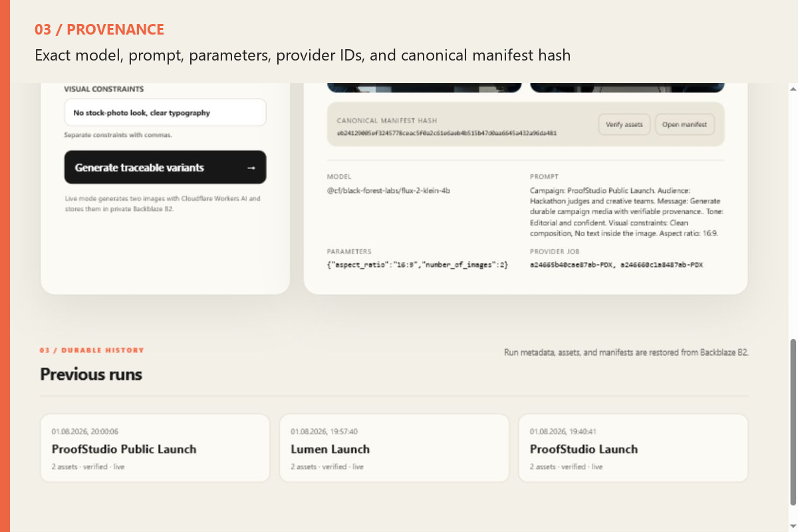Screen dimensions: 798x532
Task: Click the '03 / PROVENANCE' slide title
Action: [x=99, y=29]
